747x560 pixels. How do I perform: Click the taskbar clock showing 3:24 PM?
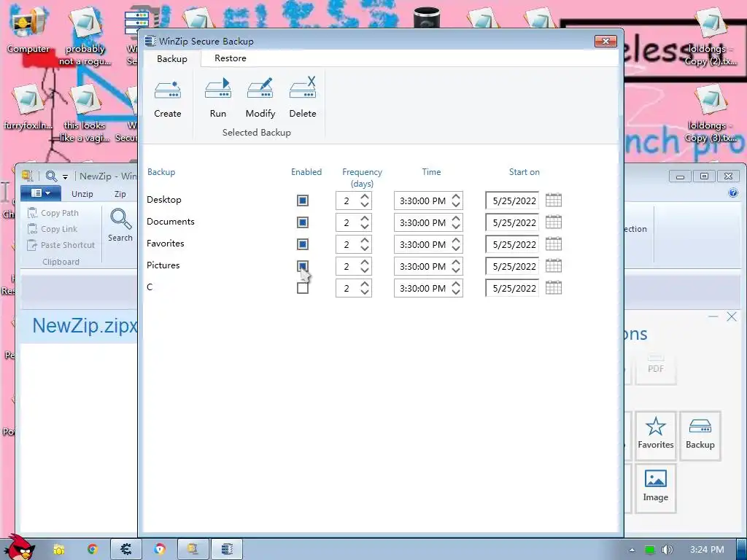[x=707, y=550]
